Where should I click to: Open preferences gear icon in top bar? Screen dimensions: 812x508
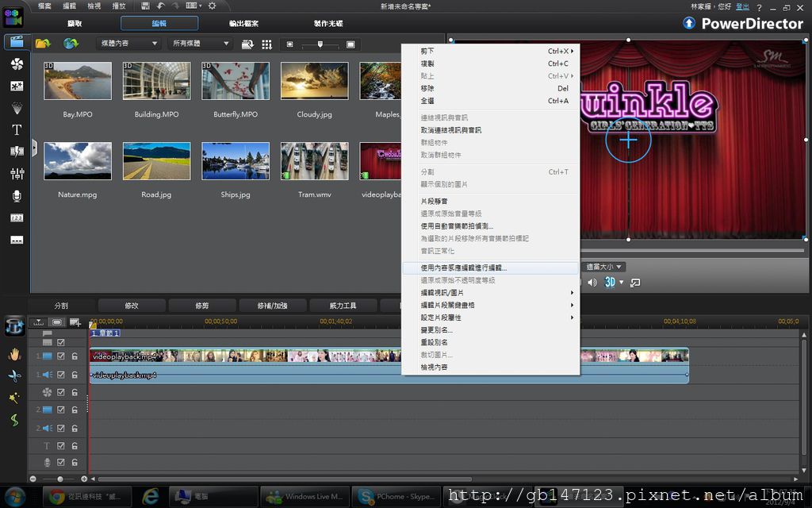[x=212, y=6]
